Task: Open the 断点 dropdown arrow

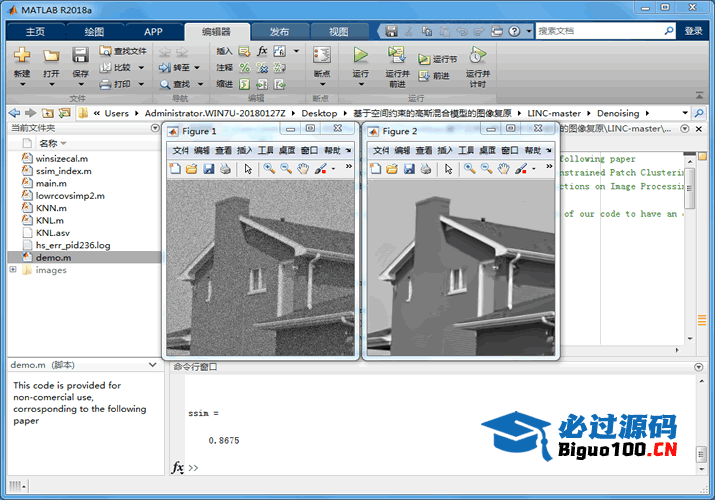Action: [322, 84]
